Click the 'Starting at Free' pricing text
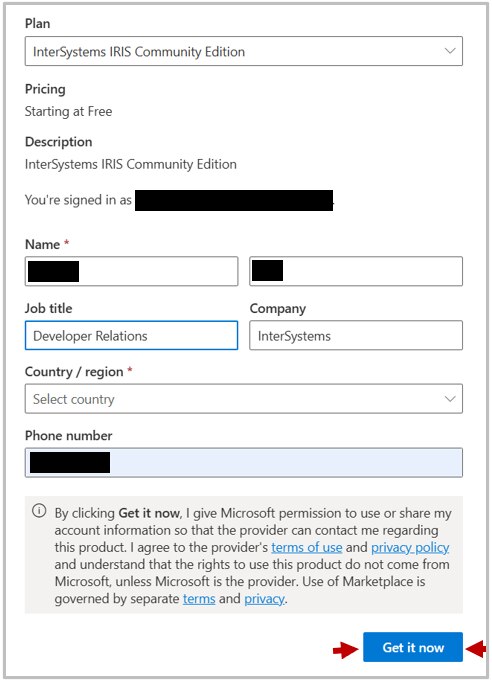This screenshot has height=682, width=492. pyautogui.click(x=68, y=111)
